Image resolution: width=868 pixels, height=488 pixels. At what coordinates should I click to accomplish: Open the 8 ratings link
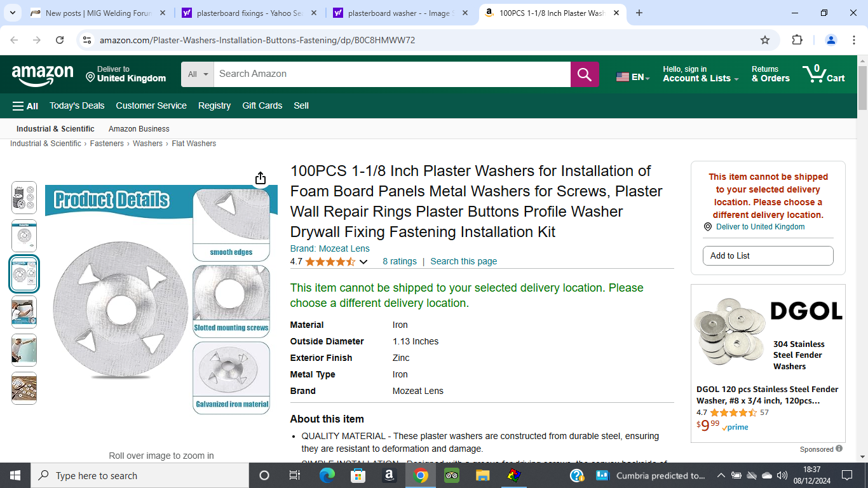[400, 261]
